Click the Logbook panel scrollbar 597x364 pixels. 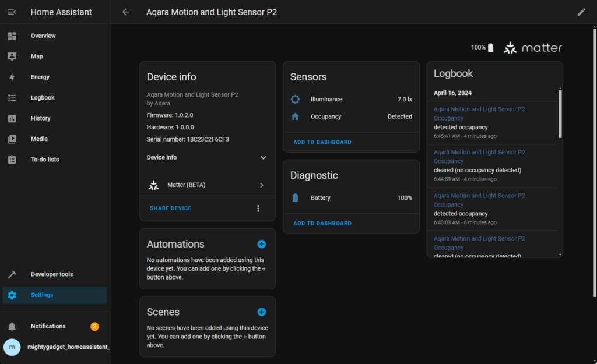coord(560,114)
